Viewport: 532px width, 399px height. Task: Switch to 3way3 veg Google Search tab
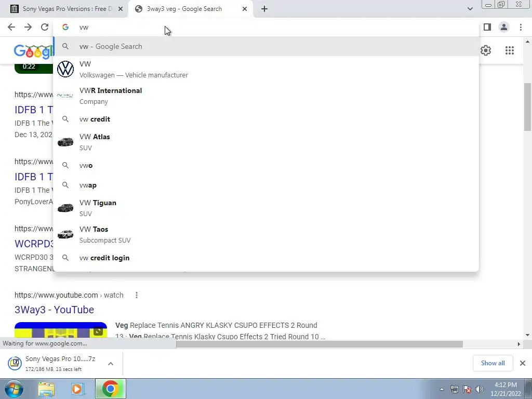pos(191,9)
